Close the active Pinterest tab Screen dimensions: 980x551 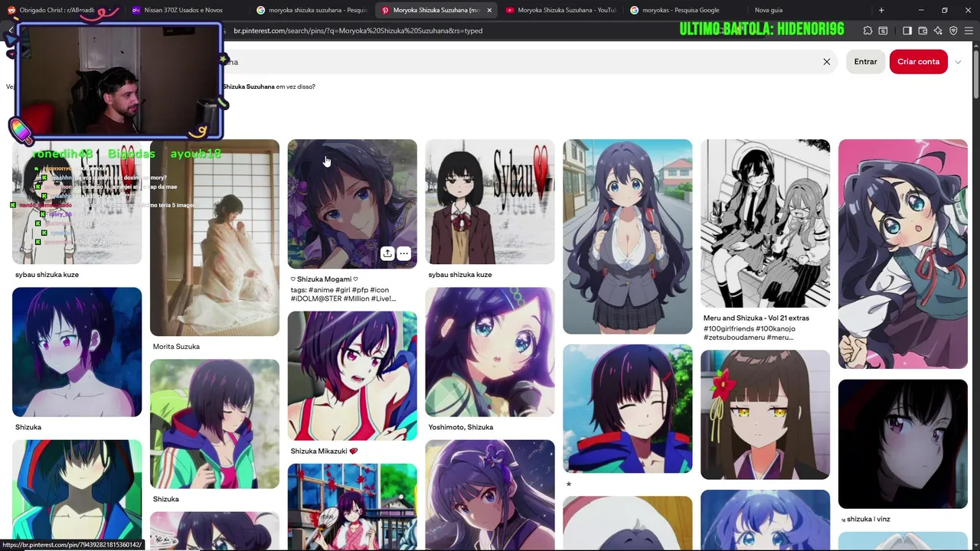coord(489,10)
